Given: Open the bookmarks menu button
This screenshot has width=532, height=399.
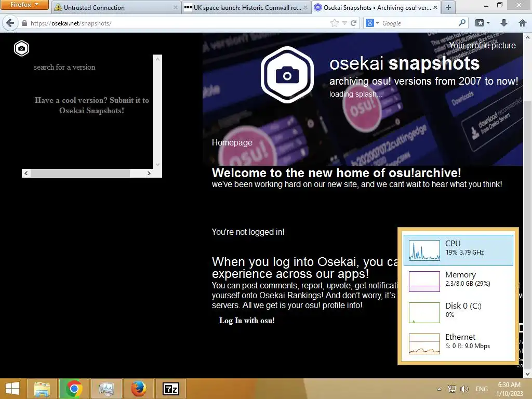Looking at the screenshot, I should 483,23.
